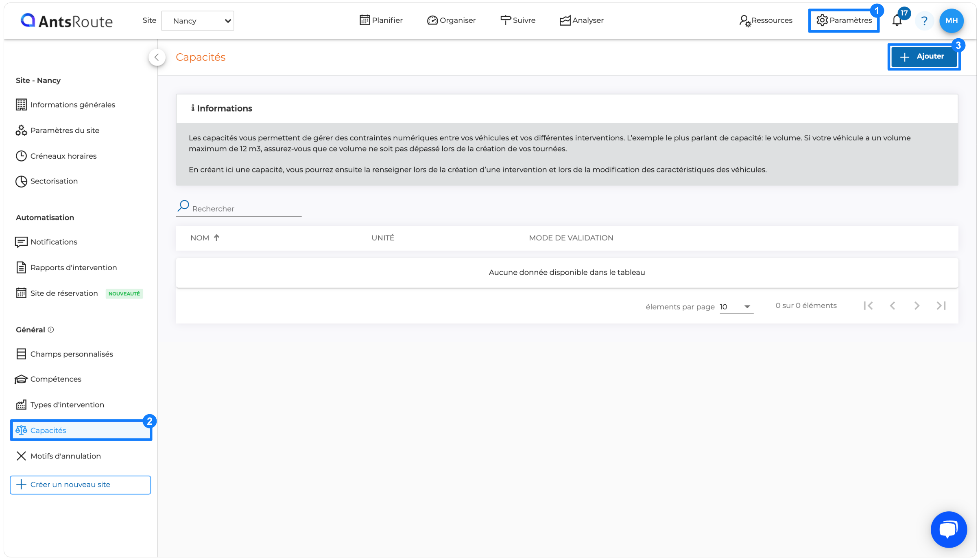Open the help question mark icon

tap(924, 21)
